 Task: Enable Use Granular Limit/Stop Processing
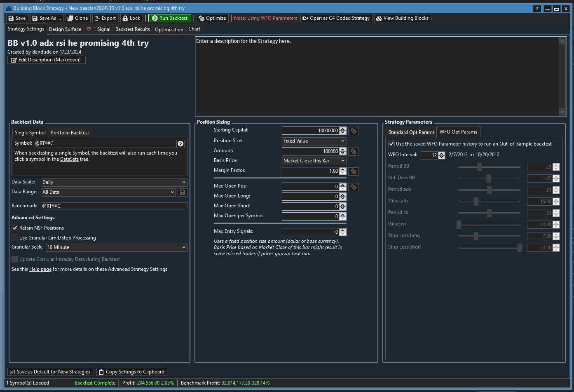point(15,238)
